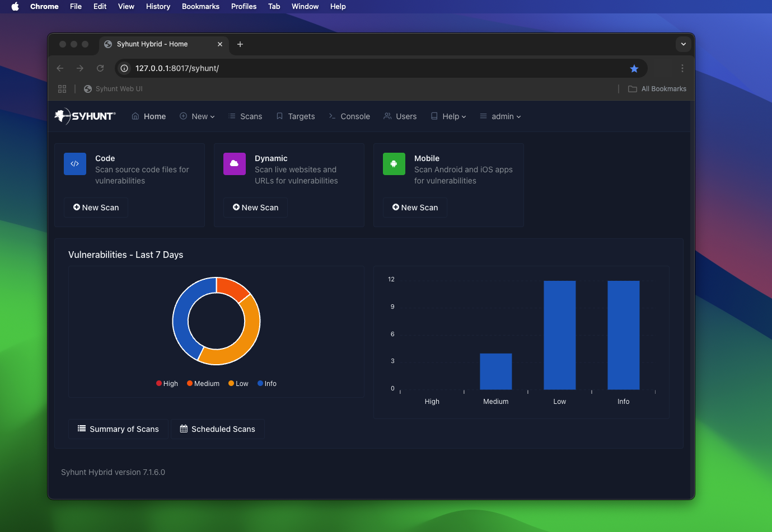Image resolution: width=772 pixels, height=532 pixels.
Task: Open Chrome History menu
Action: click(x=158, y=6)
